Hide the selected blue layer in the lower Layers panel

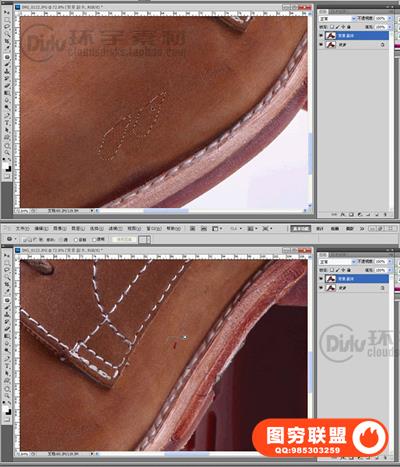click(x=321, y=279)
